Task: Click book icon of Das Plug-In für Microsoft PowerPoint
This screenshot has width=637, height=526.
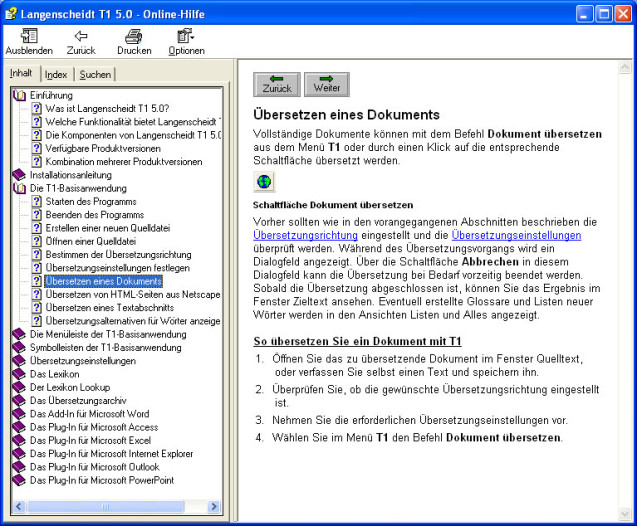Action: point(20,481)
